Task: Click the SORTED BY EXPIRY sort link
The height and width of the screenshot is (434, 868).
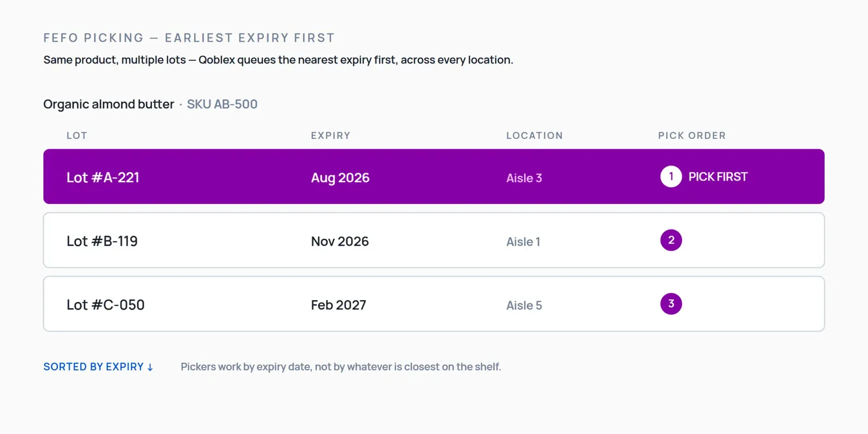Action: (x=98, y=367)
